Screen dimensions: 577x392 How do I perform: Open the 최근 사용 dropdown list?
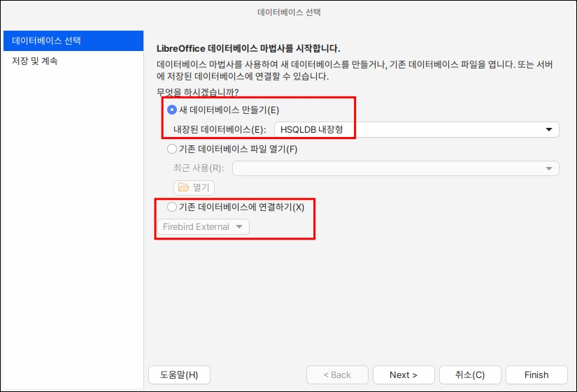click(549, 168)
